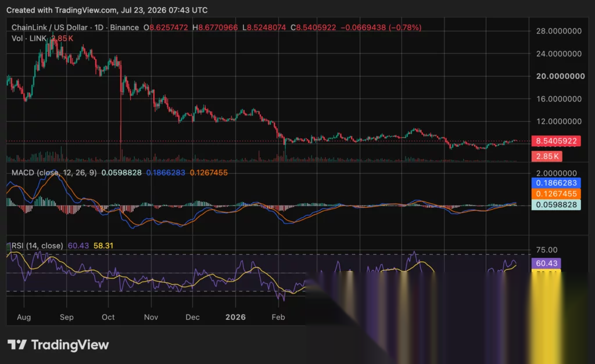
Task: Click the purple RSI legend value 60.43
Action: [78, 246]
